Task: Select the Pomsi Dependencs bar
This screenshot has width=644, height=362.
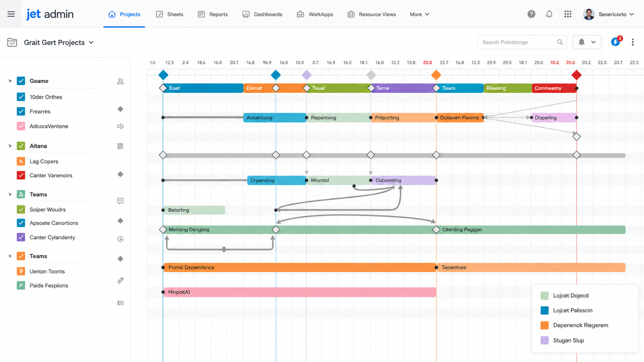Action: (x=300, y=267)
